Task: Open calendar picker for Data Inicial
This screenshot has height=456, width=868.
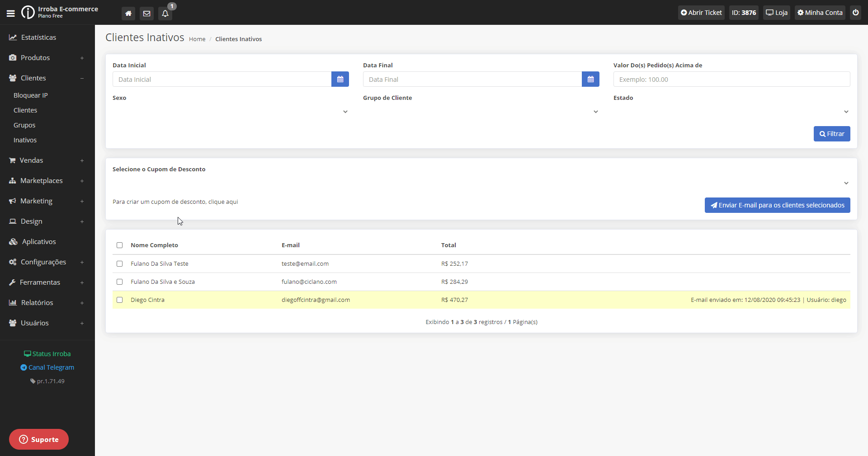Action: [340, 79]
